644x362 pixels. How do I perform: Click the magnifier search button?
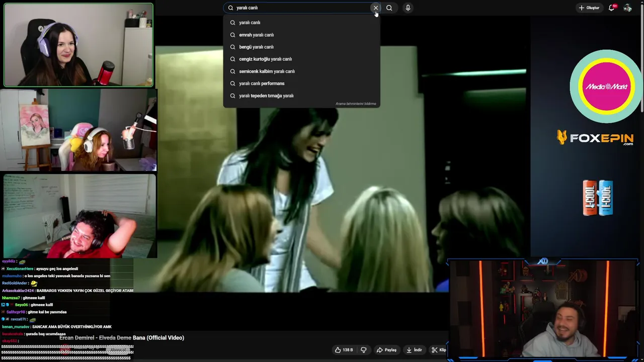point(389,8)
